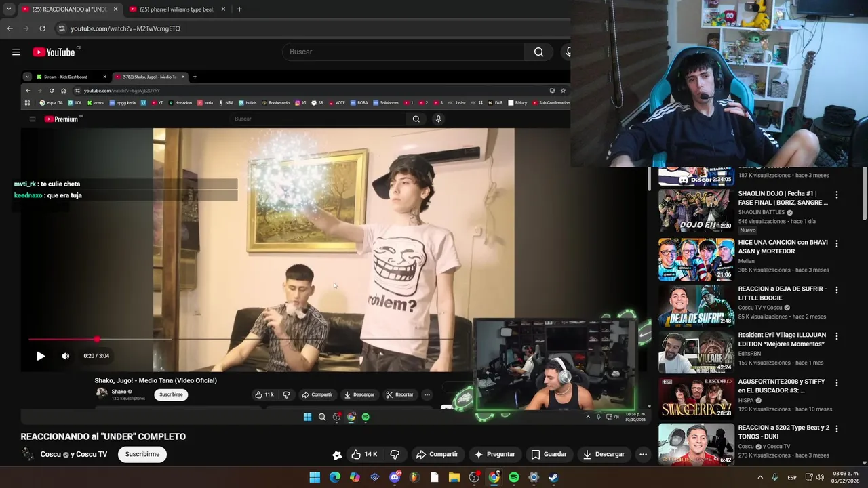Open 5202 Type Beat DUKI thumbnail
868x488 pixels.
tap(696, 444)
